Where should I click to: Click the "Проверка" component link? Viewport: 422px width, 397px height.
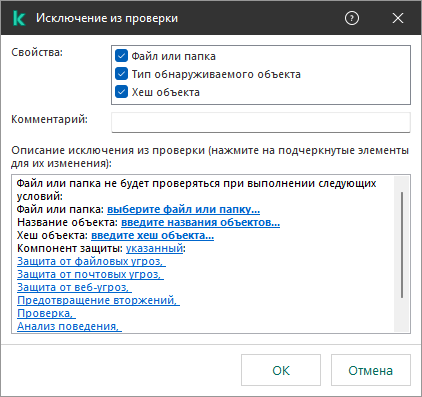(46, 313)
